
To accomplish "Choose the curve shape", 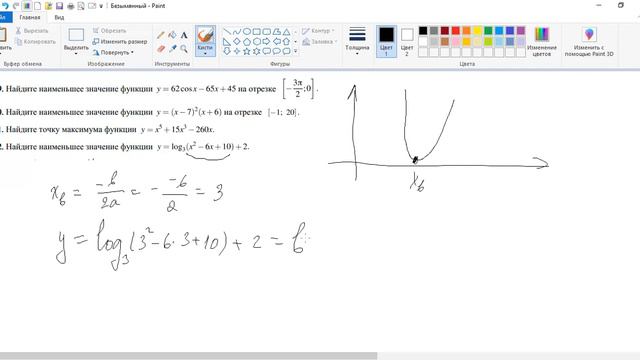I will click(x=237, y=31).
